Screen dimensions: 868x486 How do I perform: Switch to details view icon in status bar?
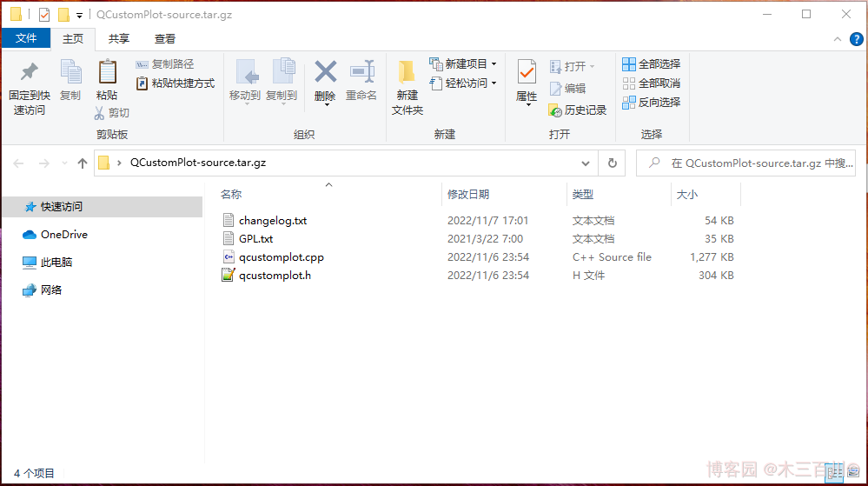click(835, 472)
